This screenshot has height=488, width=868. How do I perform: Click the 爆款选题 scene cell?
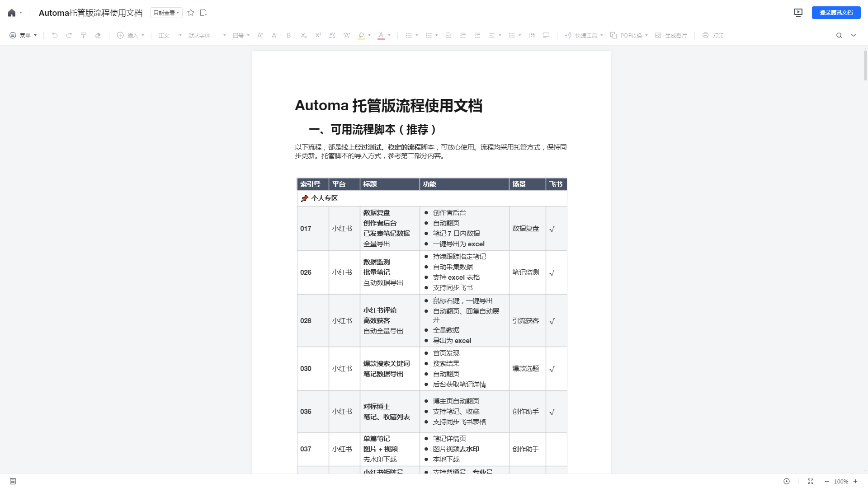[527, 369]
